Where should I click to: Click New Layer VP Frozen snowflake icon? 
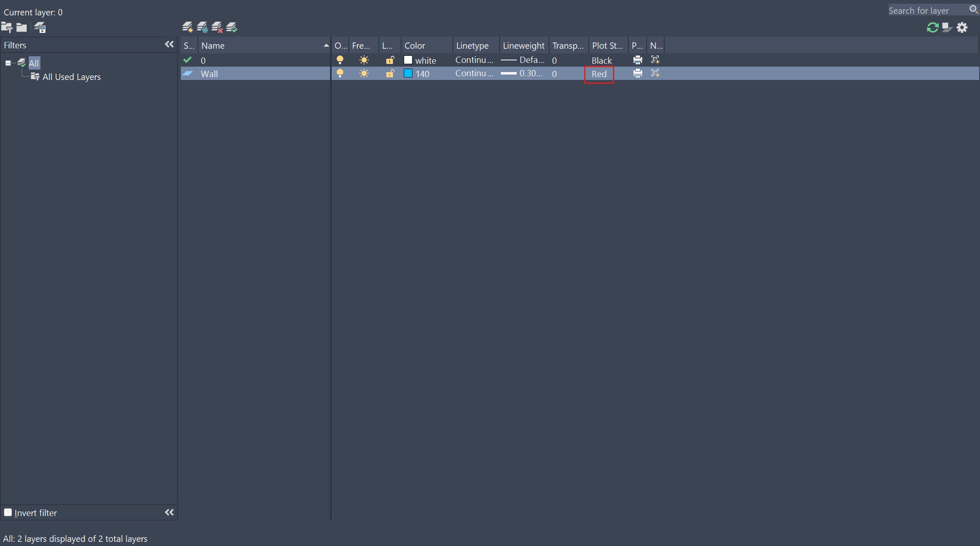[x=202, y=27]
